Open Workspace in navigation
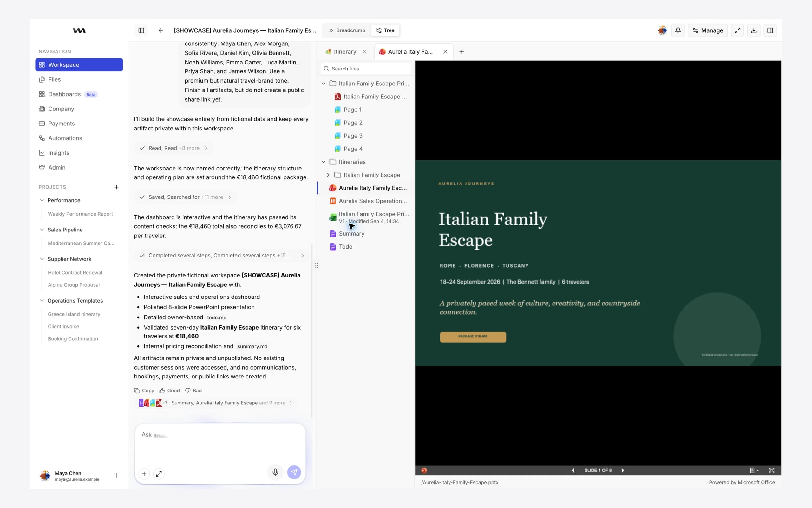This screenshot has width=812, height=508. pos(79,65)
